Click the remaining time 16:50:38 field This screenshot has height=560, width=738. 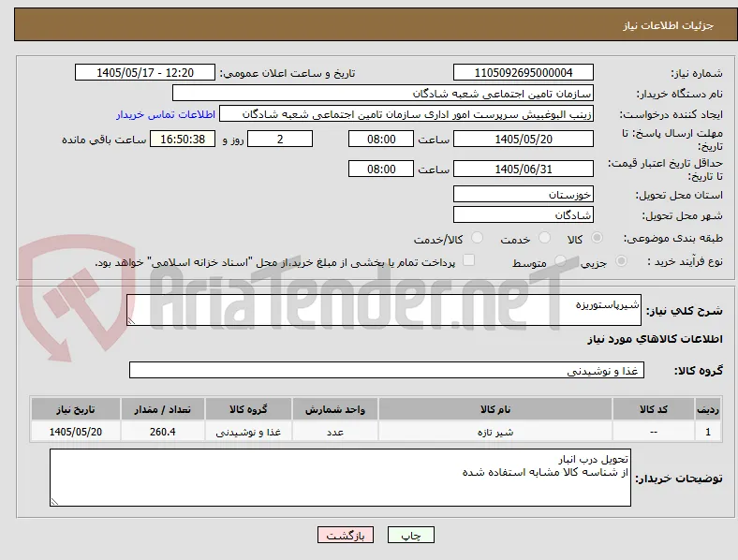[183, 139]
